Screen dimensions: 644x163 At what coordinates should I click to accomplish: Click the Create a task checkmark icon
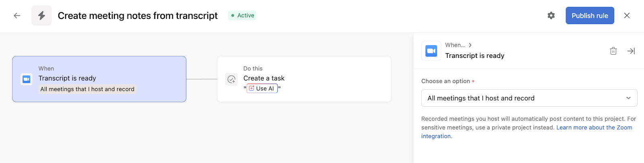(231, 79)
